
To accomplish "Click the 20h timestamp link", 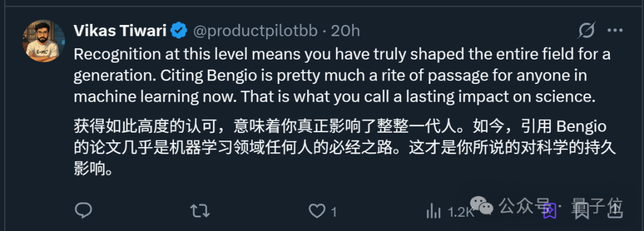I will 345,31.
